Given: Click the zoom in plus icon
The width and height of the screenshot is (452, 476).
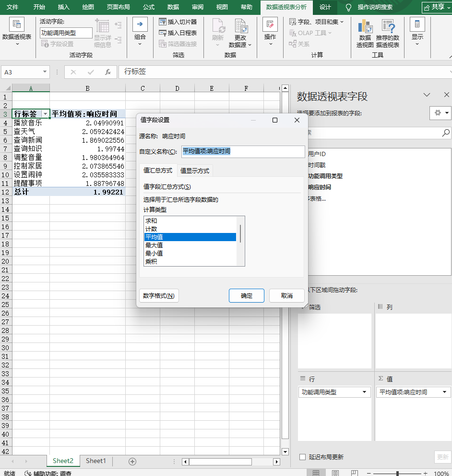Looking at the screenshot, I should [425, 473].
